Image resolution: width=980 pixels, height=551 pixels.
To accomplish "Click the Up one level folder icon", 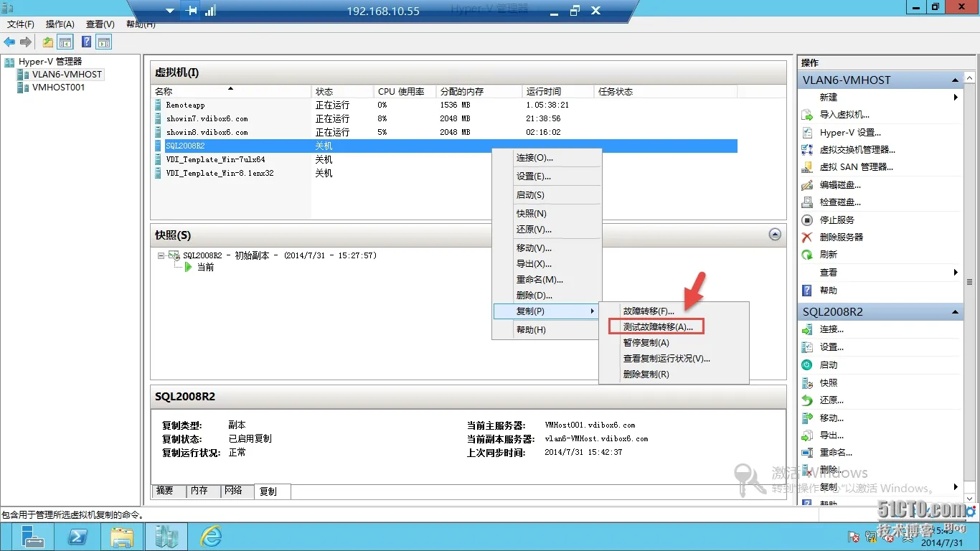I will point(48,42).
